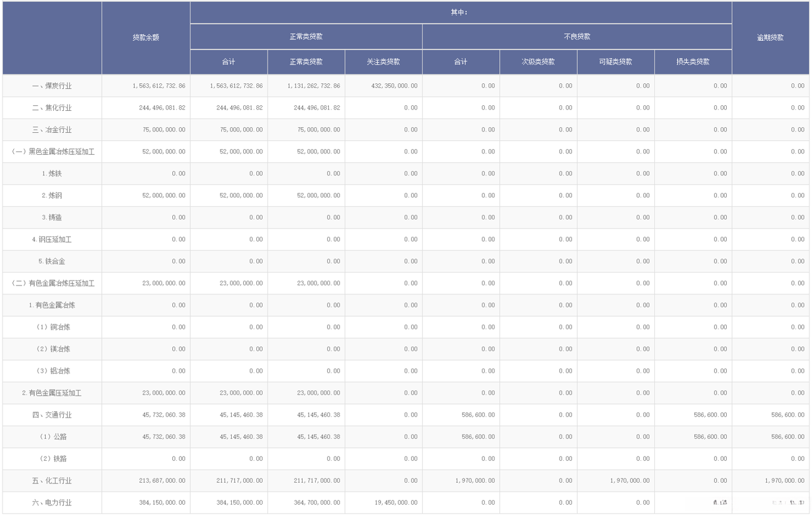Click the row label 4.钢压延加工
Screen dimensions: 812x516
tap(52, 239)
